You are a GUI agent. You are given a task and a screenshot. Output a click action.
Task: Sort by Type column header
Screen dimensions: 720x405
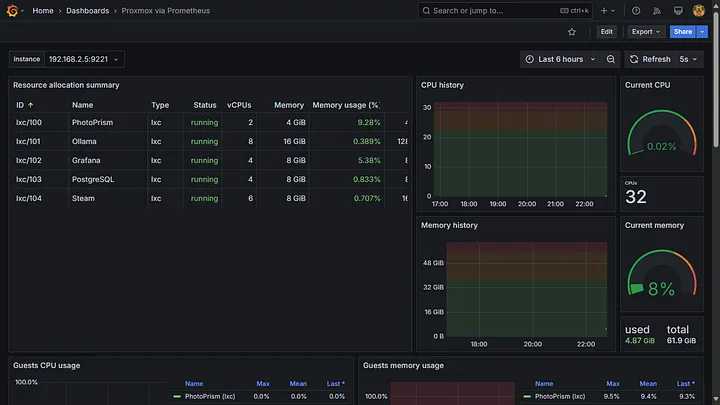pyautogui.click(x=160, y=105)
